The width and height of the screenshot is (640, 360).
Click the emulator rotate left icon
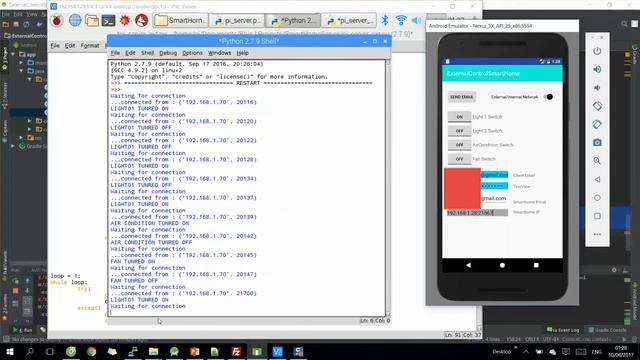pyautogui.click(x=597, y=106)
